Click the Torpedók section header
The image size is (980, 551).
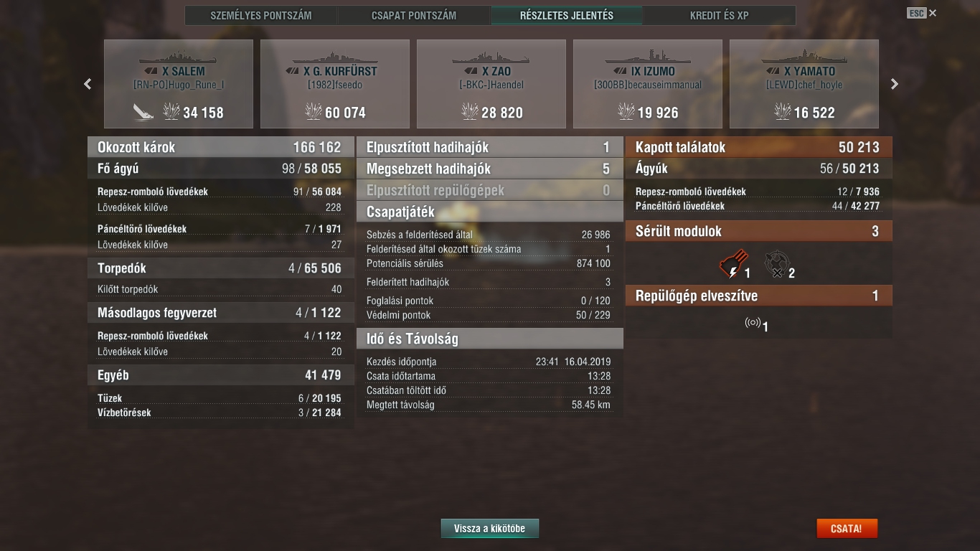pyautogui.click(x=221, y=268)
